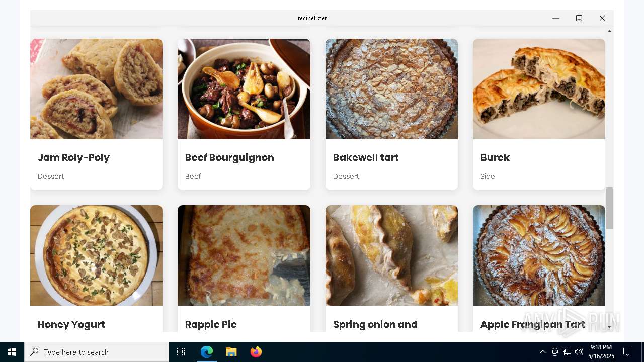Click the scrollbar down arrow
Viewport: 644px width, 362px height.
point(609,327)
